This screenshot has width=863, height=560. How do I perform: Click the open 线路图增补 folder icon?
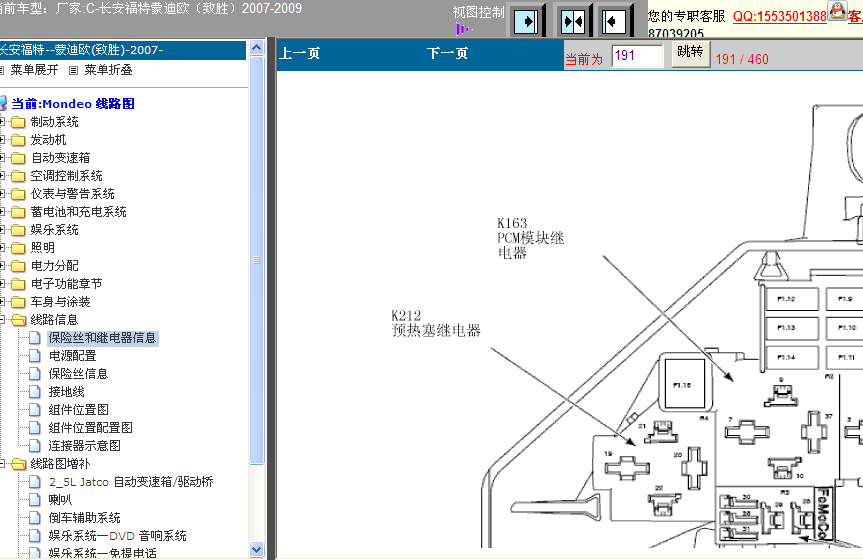tap(19, 464)
